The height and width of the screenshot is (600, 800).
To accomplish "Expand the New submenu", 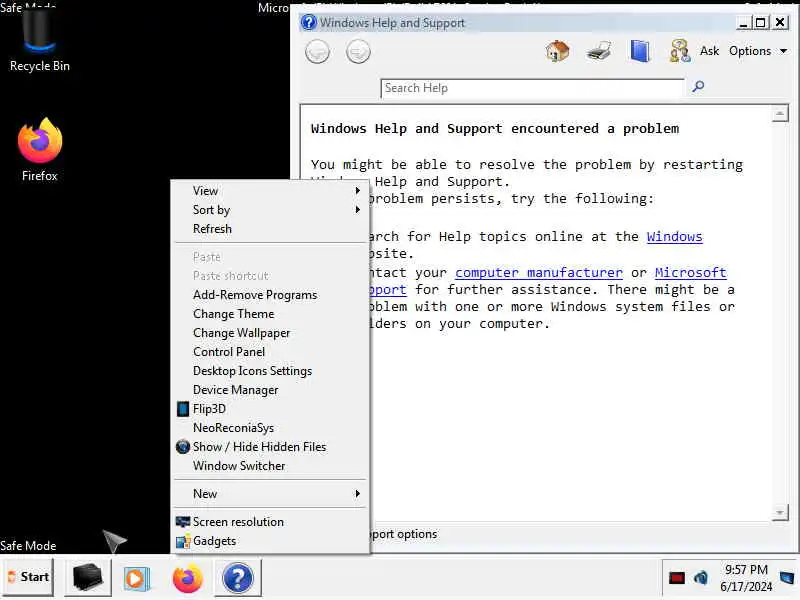I will coord(270,494).
